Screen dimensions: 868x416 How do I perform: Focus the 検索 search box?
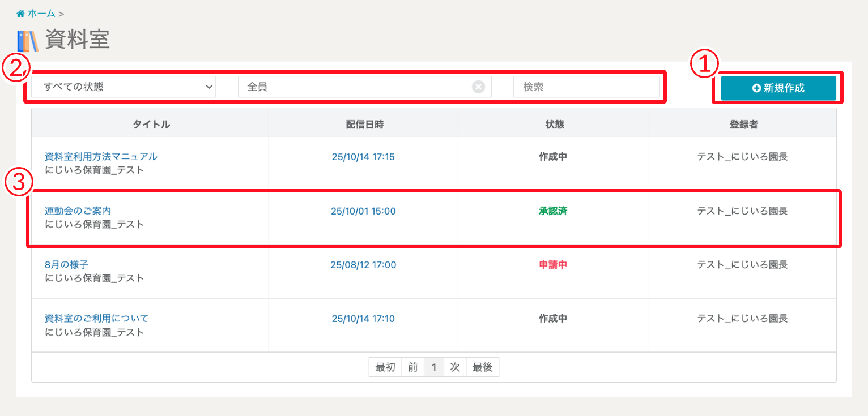[x=586, y=87]
